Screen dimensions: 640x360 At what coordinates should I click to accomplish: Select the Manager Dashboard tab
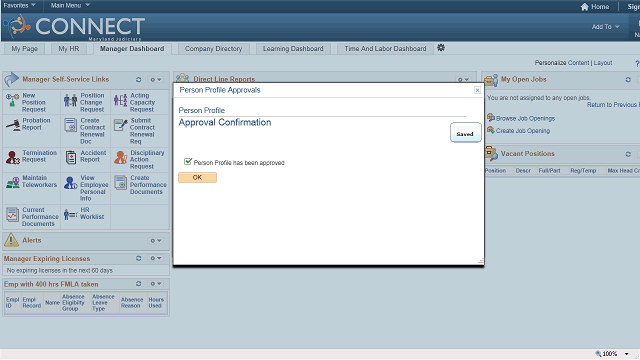click(132, 49)
